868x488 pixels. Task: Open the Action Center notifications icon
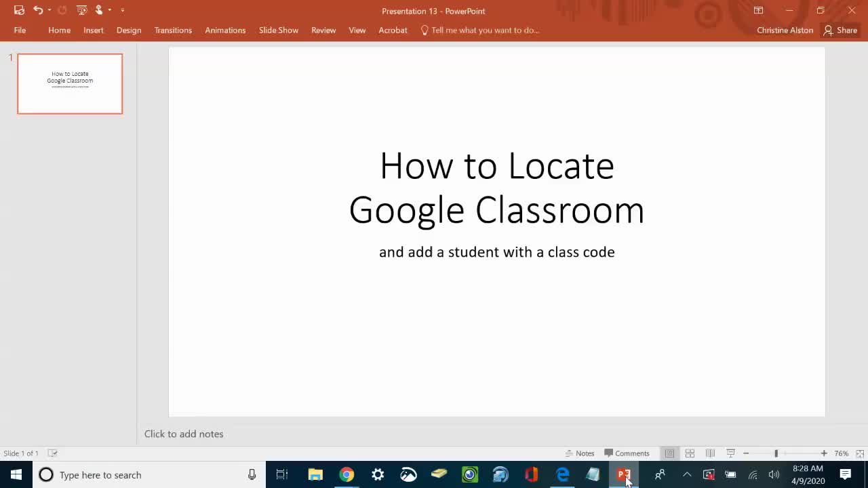pyautogui.click(x=846, y=474)
